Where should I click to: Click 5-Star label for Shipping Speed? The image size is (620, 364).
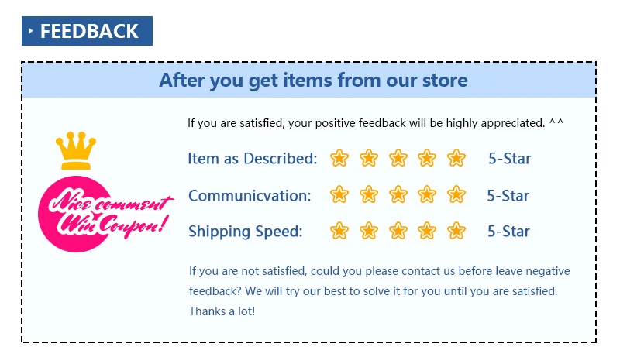pos(508,232)
